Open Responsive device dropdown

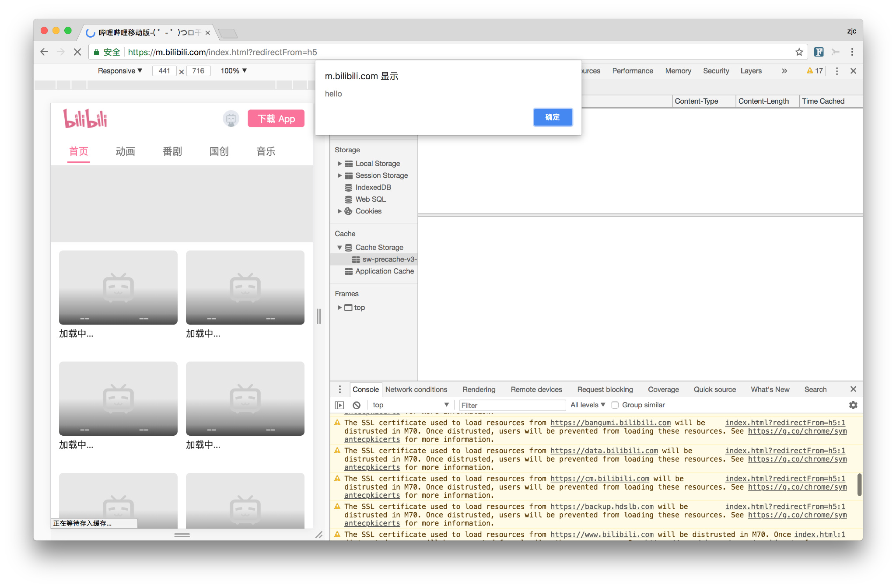pos(120,71)
